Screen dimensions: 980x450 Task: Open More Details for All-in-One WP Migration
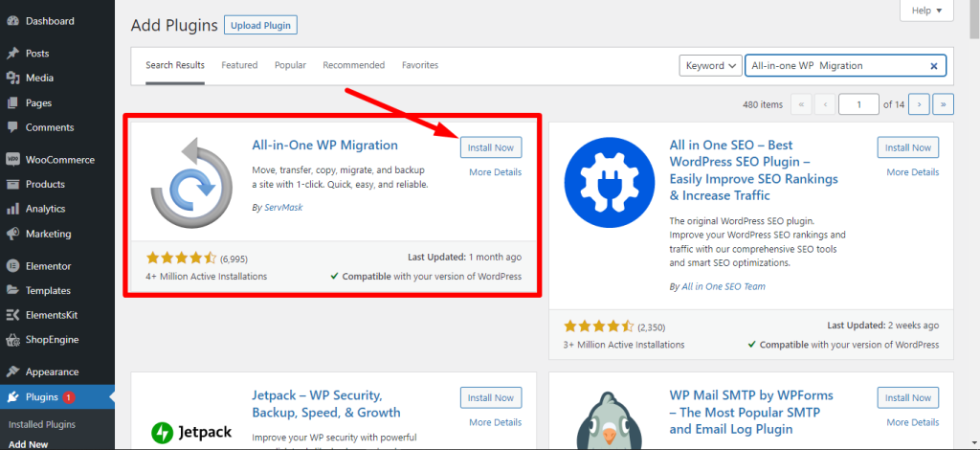[495, 172]
